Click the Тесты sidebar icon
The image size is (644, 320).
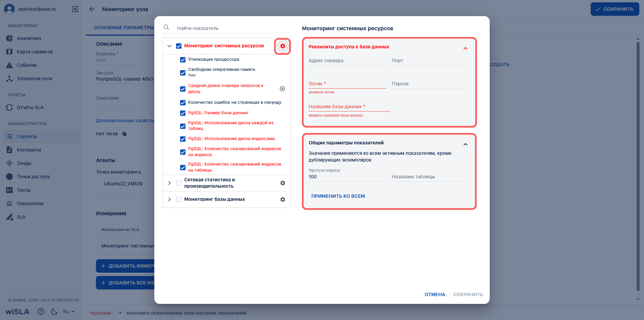click(9, 190)
